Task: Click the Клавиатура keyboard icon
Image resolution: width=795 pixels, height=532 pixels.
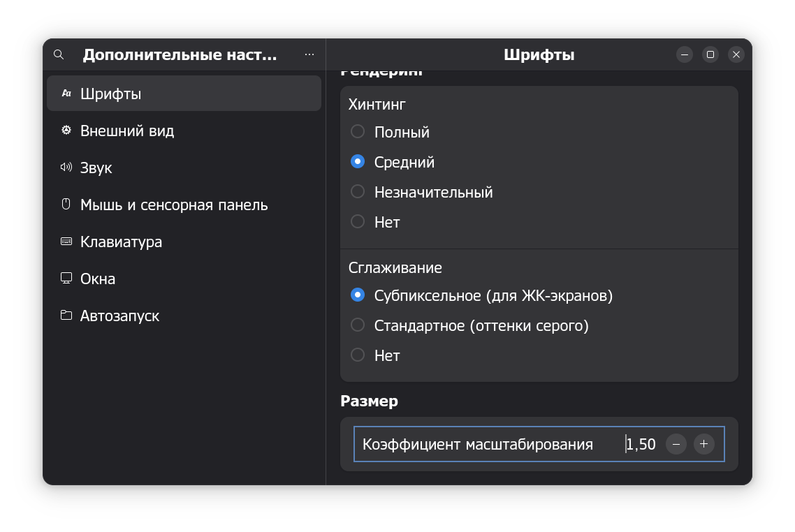Action: pyautogui.click(x=66, y=242)
